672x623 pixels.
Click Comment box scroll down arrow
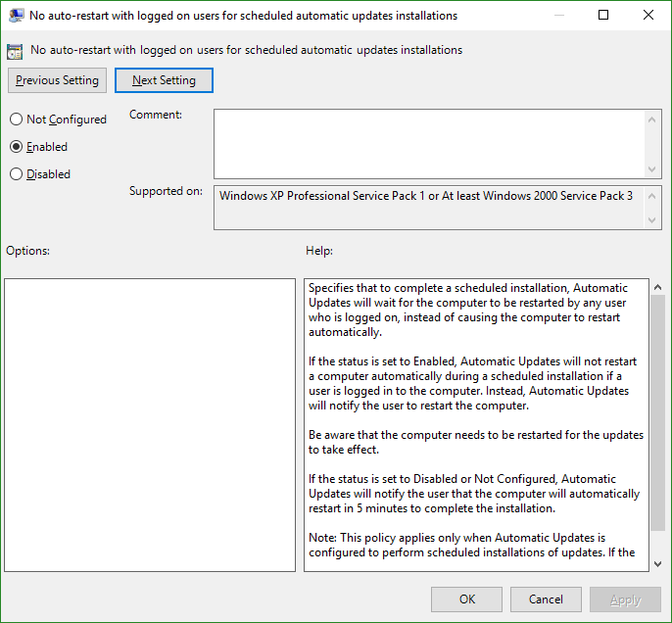click(x=651, y=169)
